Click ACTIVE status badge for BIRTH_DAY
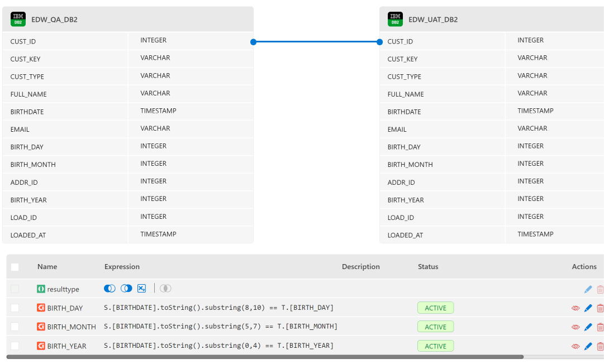604x364 pixels. coord(435,308)
